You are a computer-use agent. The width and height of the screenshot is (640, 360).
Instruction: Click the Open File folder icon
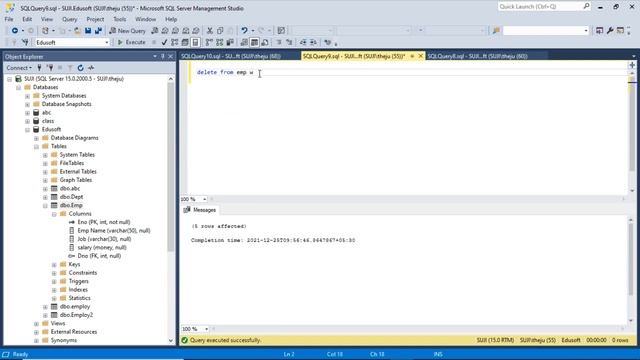click(77, 31)
